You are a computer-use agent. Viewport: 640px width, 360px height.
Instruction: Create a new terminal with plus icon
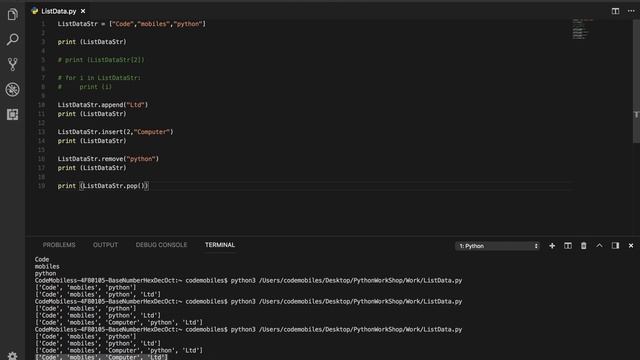tap(552, 246)
